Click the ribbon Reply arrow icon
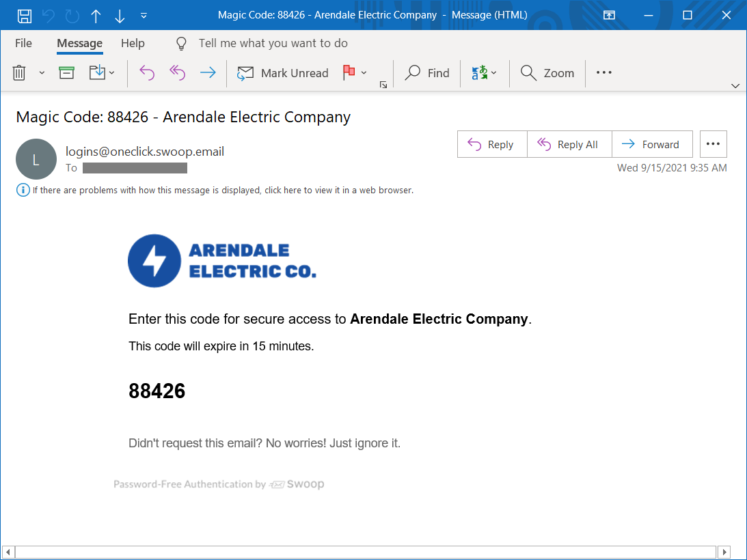 point(147,73)
